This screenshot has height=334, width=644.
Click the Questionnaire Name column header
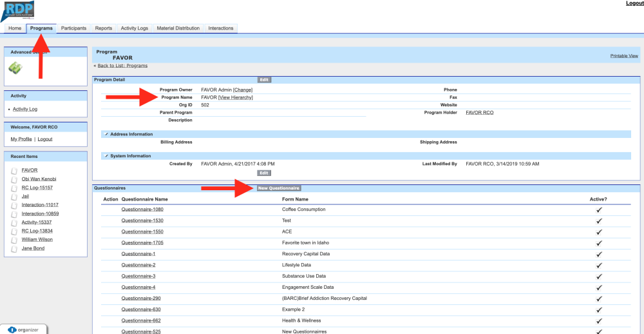(x=144, y=199)
